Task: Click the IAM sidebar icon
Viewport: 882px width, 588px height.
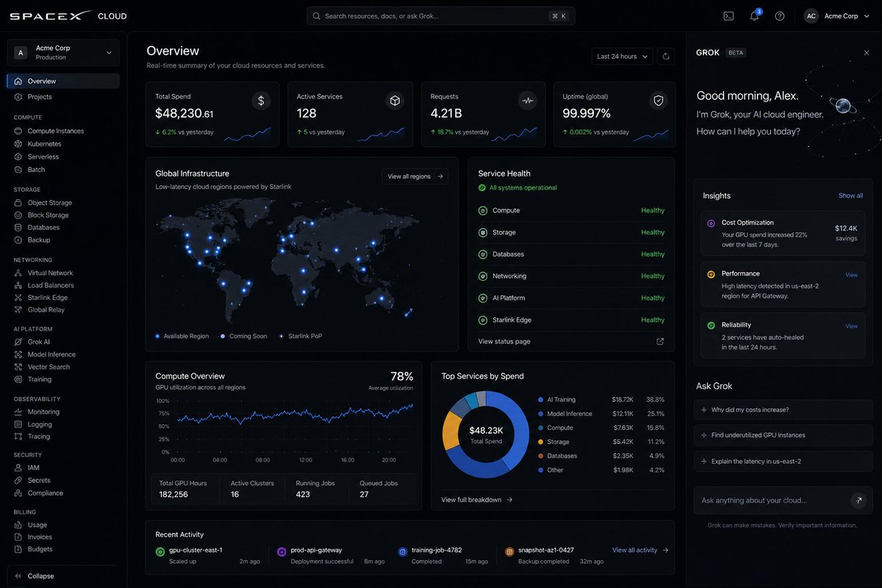Action: 18,467
